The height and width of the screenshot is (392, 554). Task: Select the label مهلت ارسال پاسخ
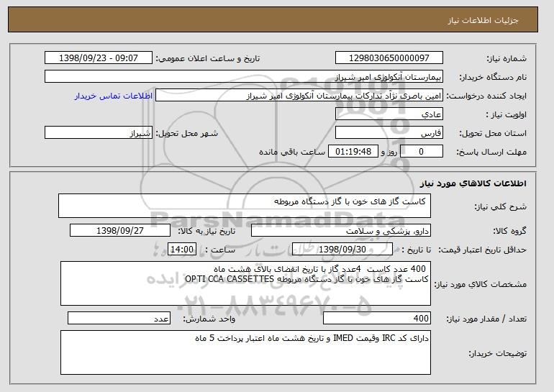pos(491,152)
